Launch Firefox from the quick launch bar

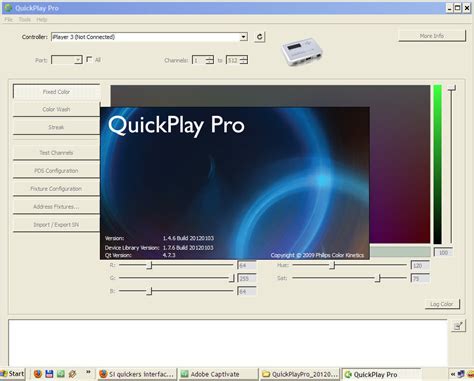38,374
